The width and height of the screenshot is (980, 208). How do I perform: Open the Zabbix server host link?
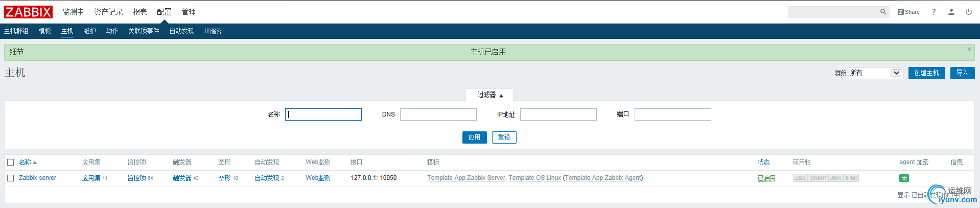click(x=37, y=178)
